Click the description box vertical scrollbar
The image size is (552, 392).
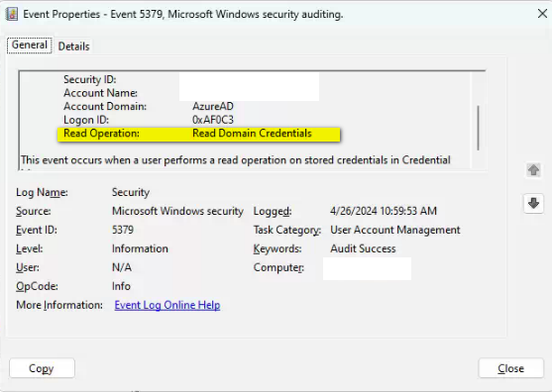[478, 128]
